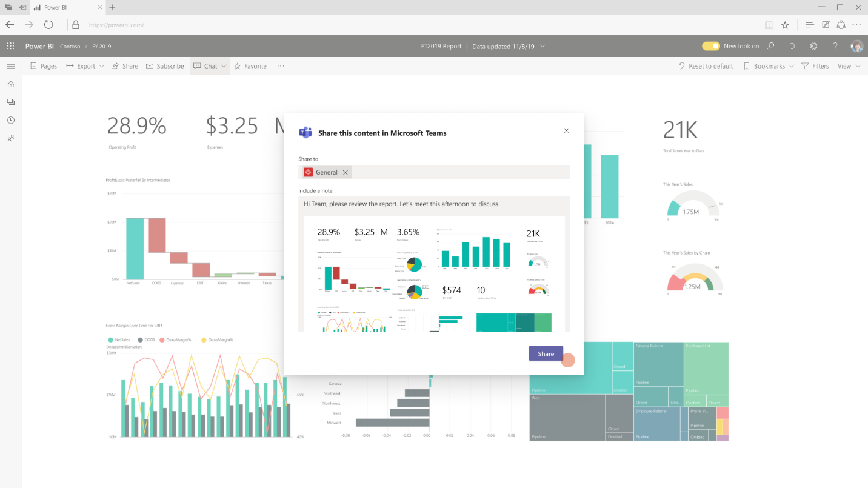
Task: Click the tab preview icon in browser titlebar
Action: [x=8, y=7]
